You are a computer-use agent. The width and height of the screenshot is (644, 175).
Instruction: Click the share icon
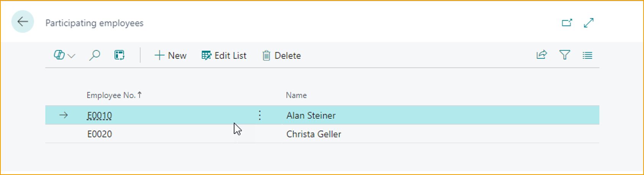(542, 55)
